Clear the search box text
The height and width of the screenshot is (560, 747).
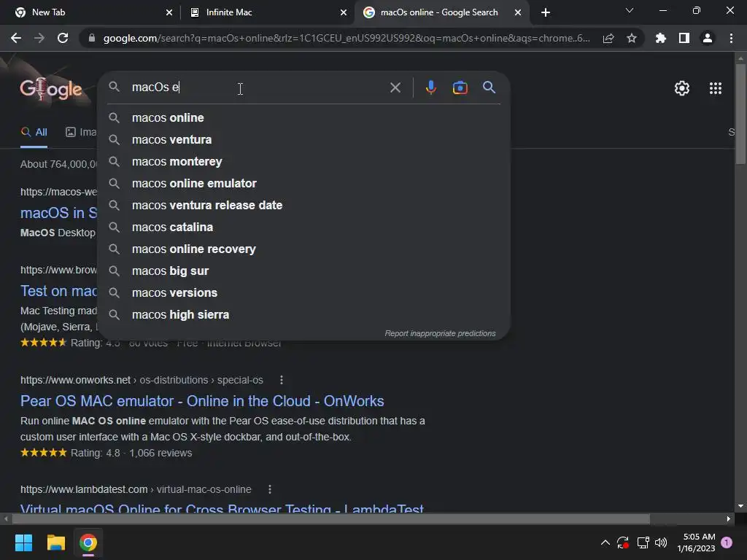click(395, 87)
